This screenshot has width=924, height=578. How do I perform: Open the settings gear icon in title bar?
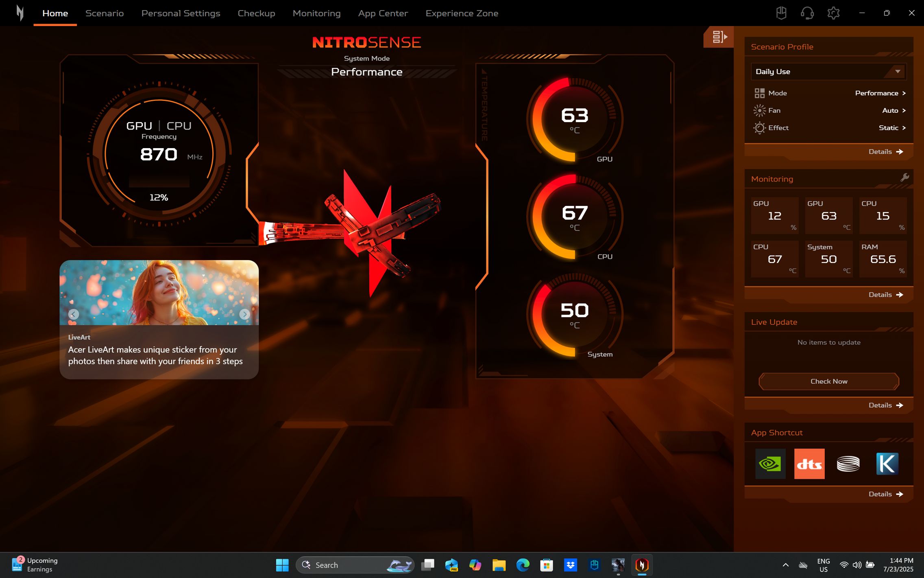[833, 13]
